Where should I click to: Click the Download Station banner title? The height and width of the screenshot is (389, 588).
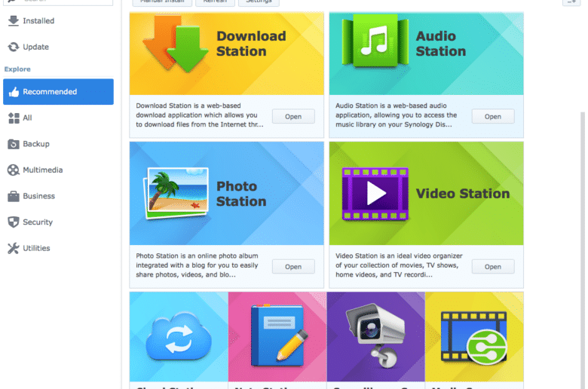tap(251, 44)
